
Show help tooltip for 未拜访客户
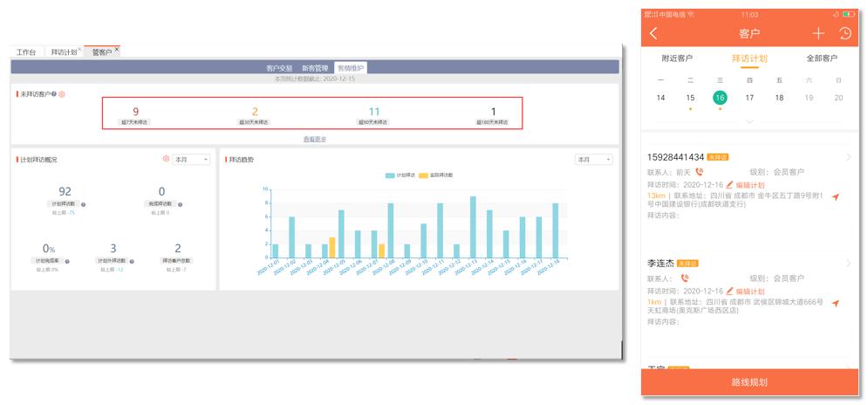(x=54, y=94)
